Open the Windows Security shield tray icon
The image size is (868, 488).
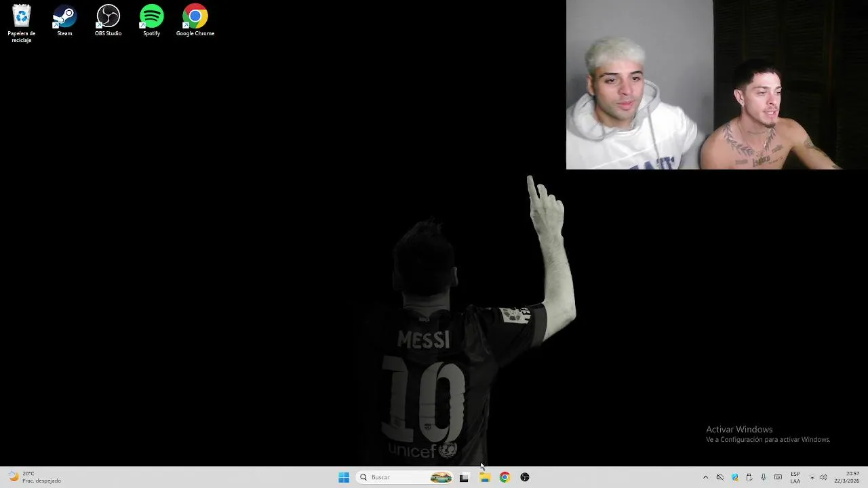pyautogui.click(x=734, y=477)
